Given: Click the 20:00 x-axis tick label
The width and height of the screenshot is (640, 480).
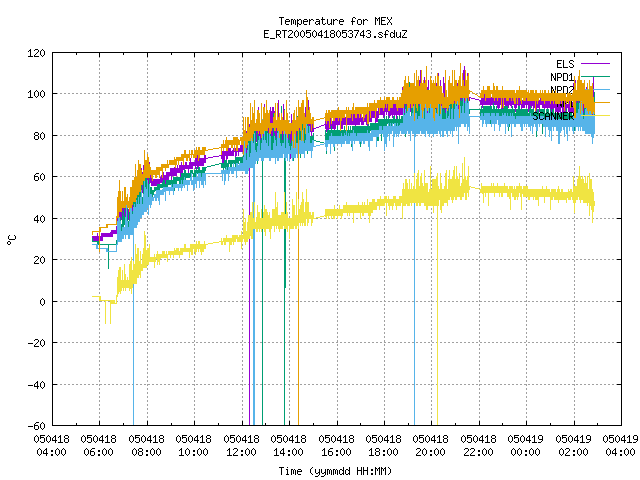Looking at the screenshot, I should [x=431, y=452].
